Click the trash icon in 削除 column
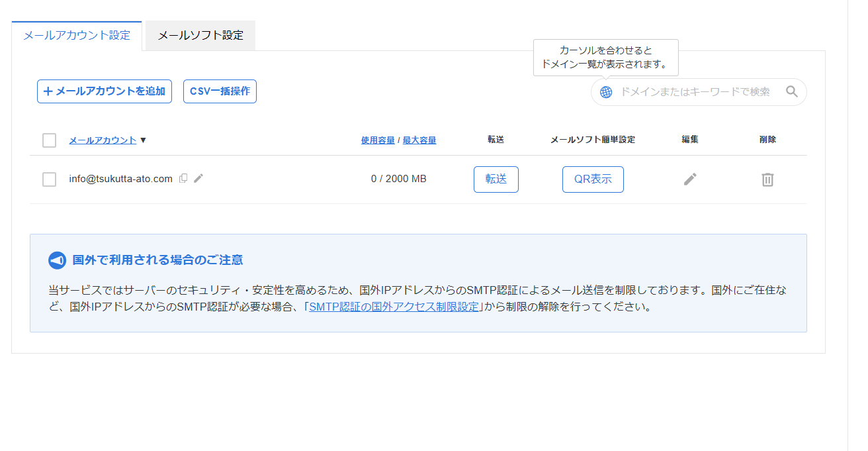This screenshot has width=868, height=451. (767, 179)
